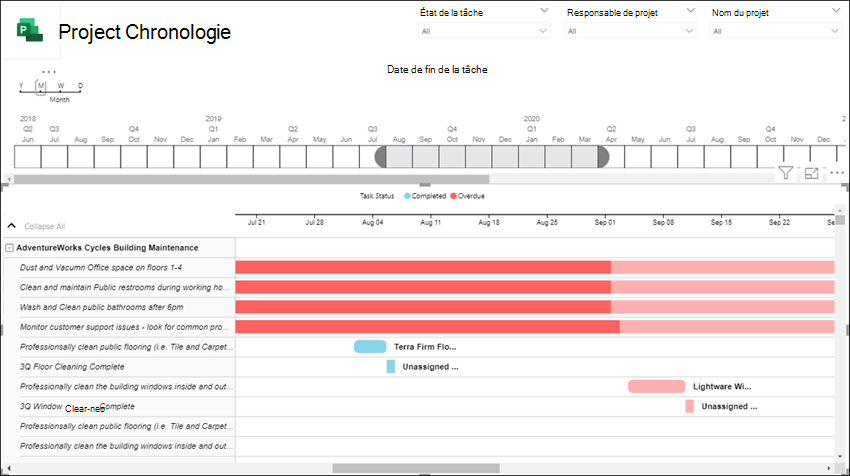Select 'Dust and Vacumn Office space' task row
The width and height of the screenshot is (850, 476).
(119, 267)
